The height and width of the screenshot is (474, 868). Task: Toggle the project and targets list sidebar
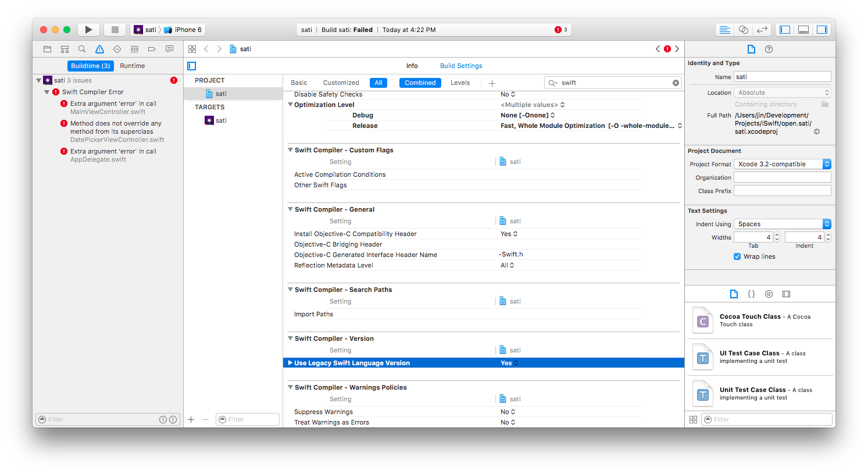pyautogui.click(x=192, y=66)
